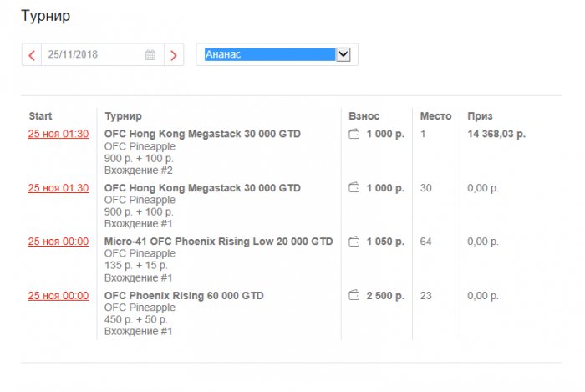Click the Взнос column header

coord(364,116)
